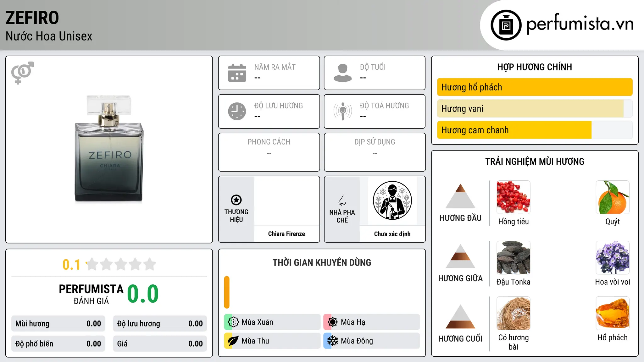
Task: Click the perfumer illustration icon
Action: (392, 200)
